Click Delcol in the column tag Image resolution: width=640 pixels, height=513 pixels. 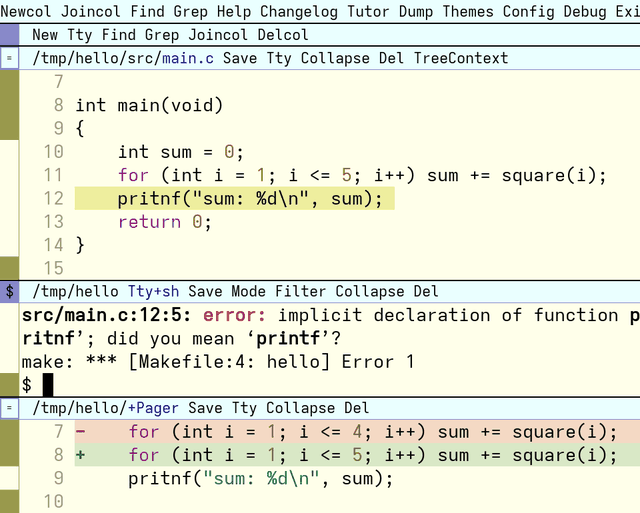click(x=283, y=35)
